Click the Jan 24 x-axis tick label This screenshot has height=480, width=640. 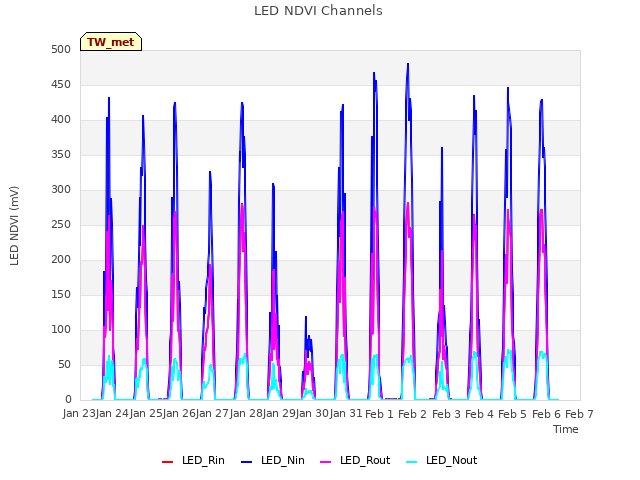[x=112, y=414]
